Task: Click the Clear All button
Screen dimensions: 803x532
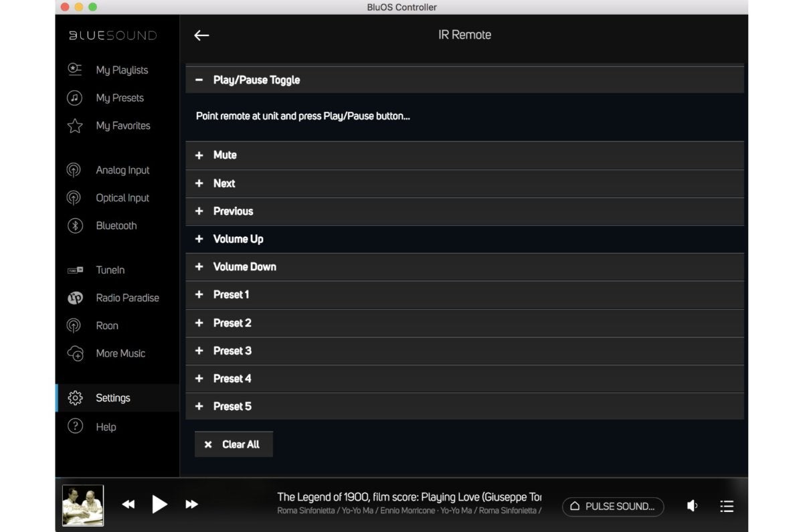Action: click(x=234, y=444)
